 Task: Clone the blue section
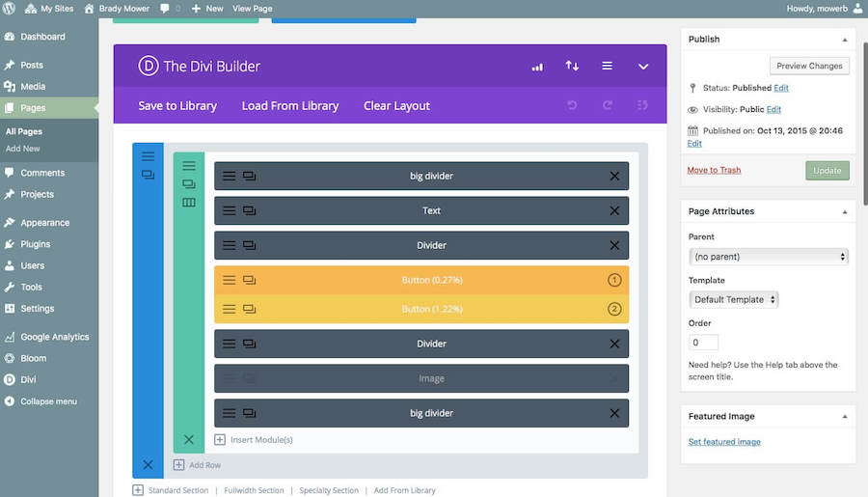[148, 175]
